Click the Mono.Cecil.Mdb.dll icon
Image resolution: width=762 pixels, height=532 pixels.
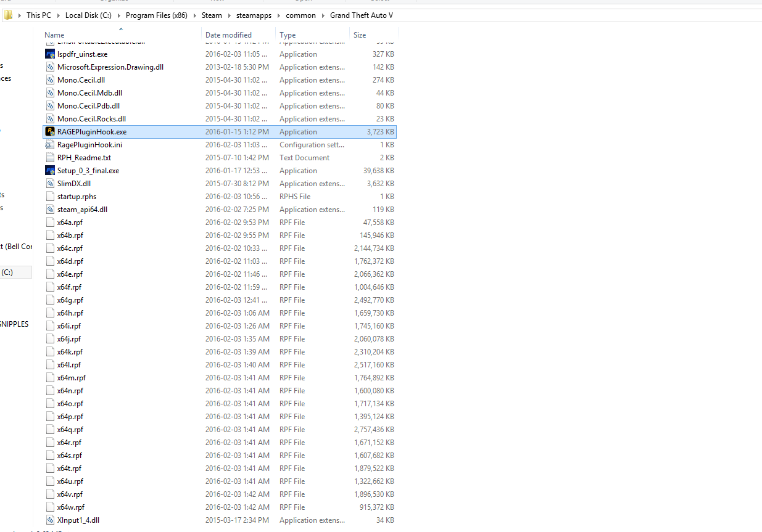click(x=51, y=93)
